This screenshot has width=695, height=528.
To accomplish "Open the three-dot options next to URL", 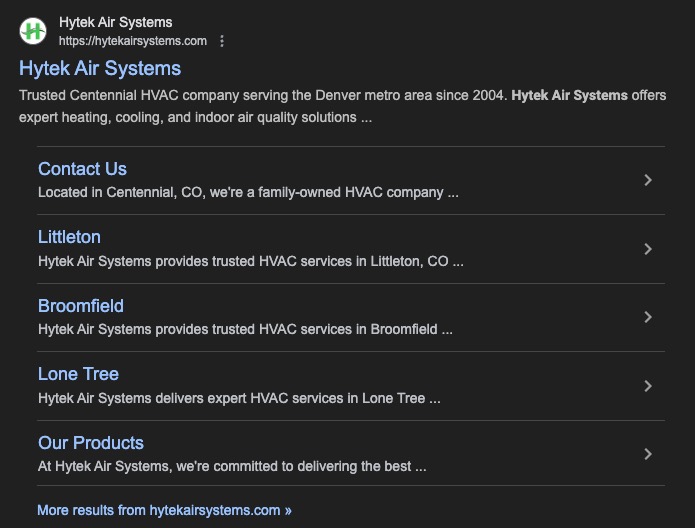I will point(222,41).
